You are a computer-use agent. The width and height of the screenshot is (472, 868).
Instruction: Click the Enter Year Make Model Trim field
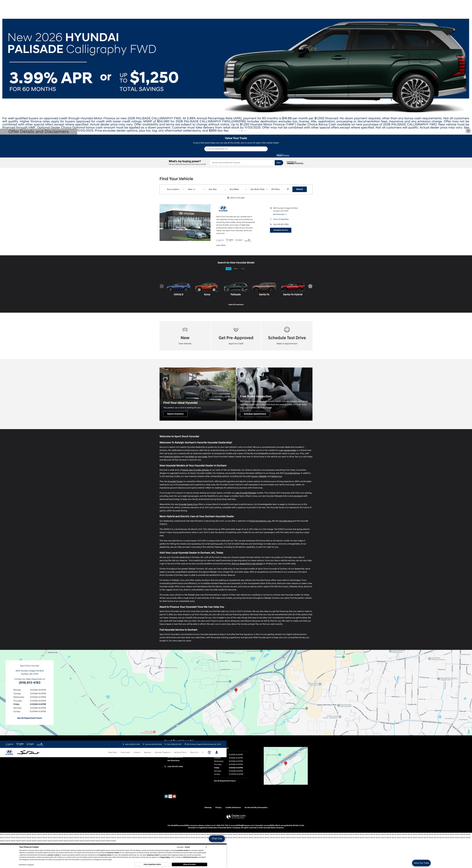[236, 149]
